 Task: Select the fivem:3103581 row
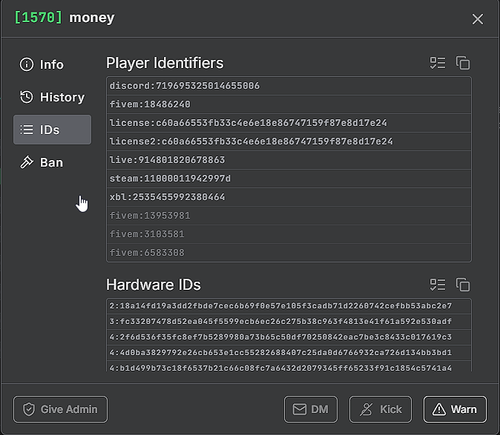pyautogui.click(x=289, y=234)
